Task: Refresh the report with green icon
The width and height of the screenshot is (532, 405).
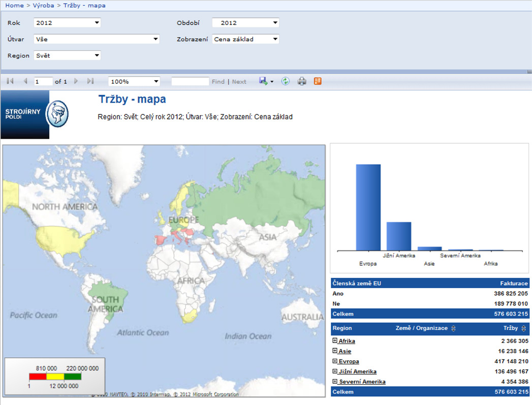Action: (286, 81)
